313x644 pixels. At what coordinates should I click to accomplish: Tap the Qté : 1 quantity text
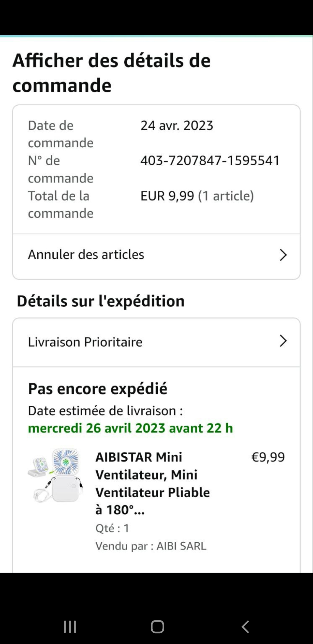coord(112,528)
